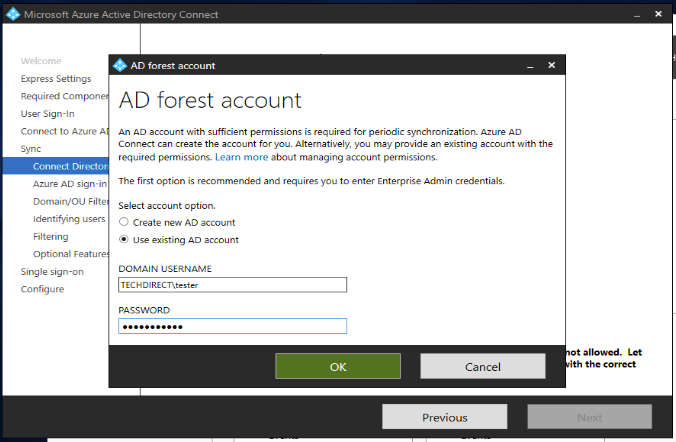Click the 'Select account option.' text
This screenshot has width=676, height=442.
click(x=167, y=206)
